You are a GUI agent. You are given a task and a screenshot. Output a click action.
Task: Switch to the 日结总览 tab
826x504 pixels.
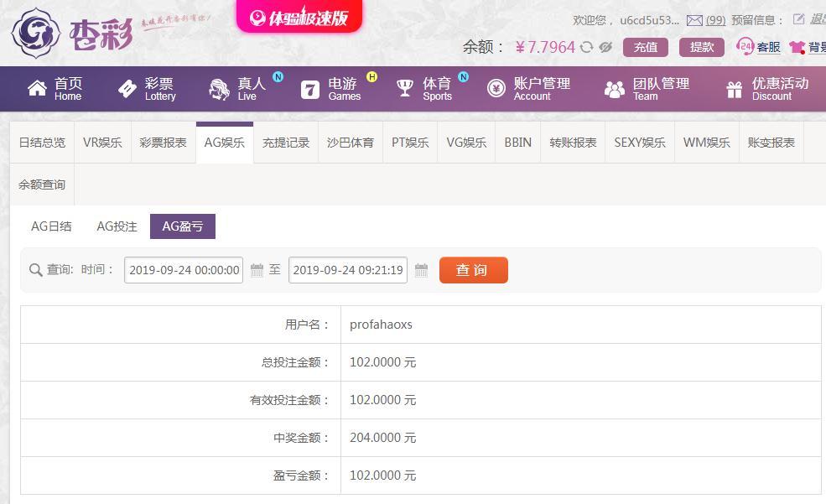click(x=42, y=143)
